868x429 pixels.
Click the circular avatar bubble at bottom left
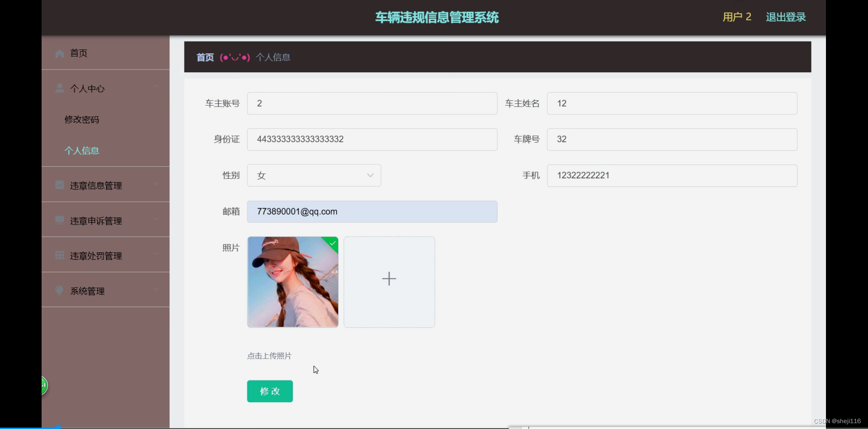click(42, 386)
